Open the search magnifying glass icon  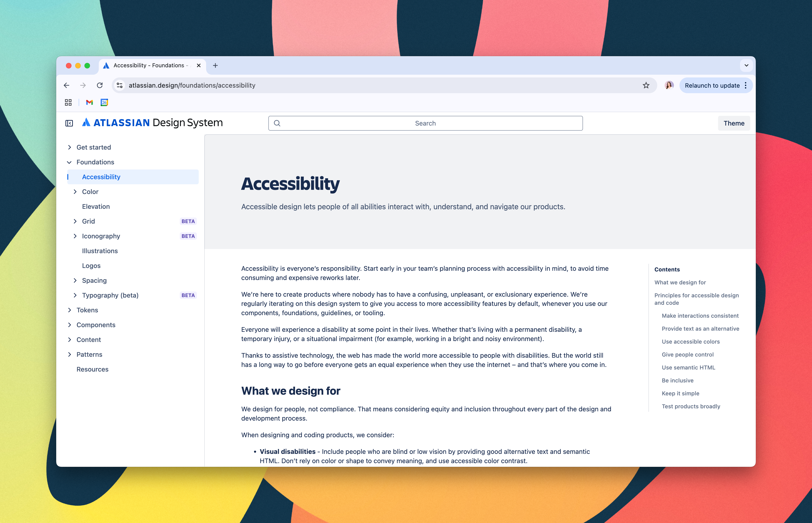[x=277, y=123]
